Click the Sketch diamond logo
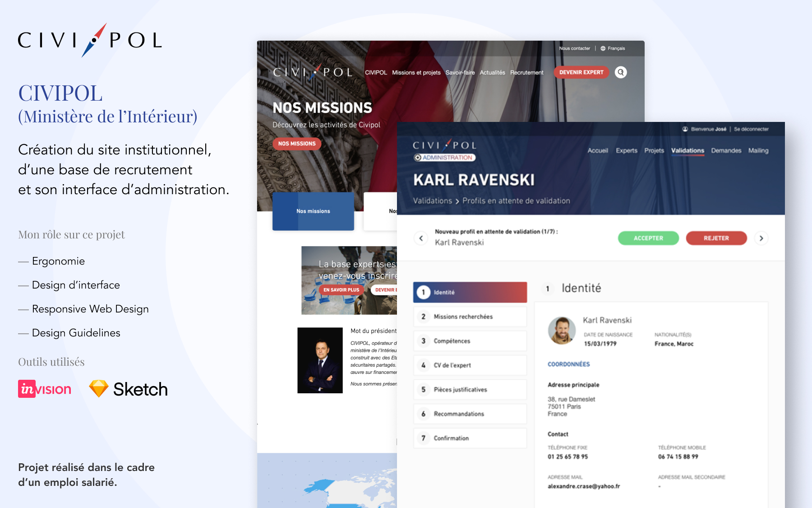812x508 pixels. point(99,388)
